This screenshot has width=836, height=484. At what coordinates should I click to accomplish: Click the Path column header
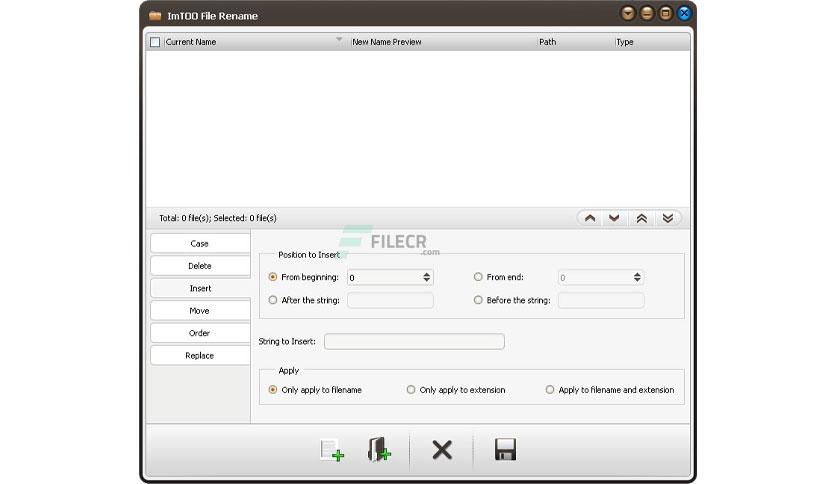tap(574, 42)
